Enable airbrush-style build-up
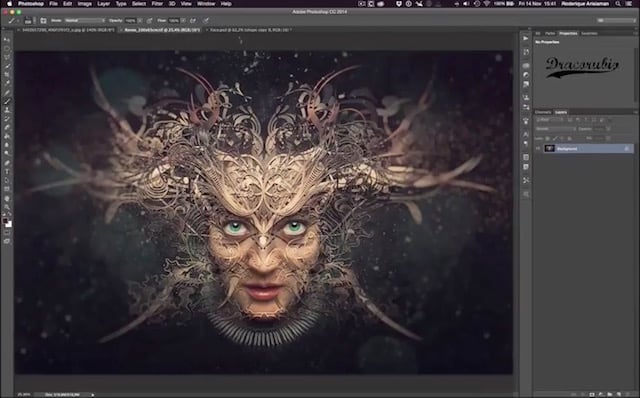The image size is (640, 398). 193,20
